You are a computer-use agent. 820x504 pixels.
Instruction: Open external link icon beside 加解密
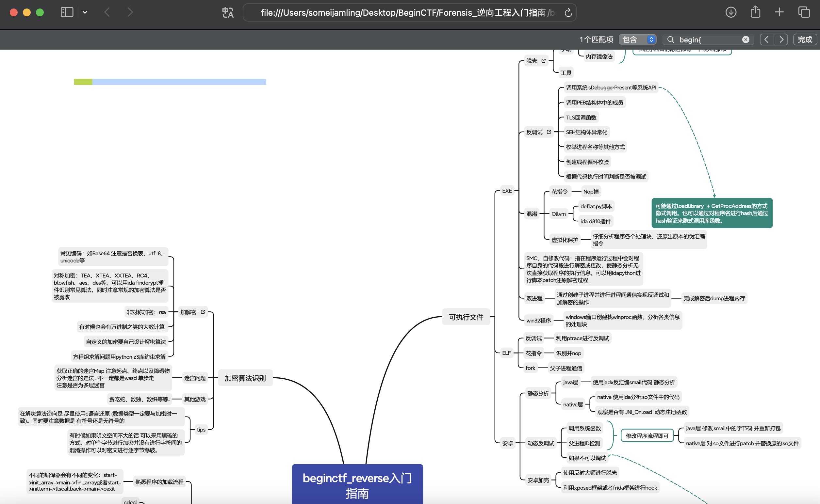(x=203, y=312)
